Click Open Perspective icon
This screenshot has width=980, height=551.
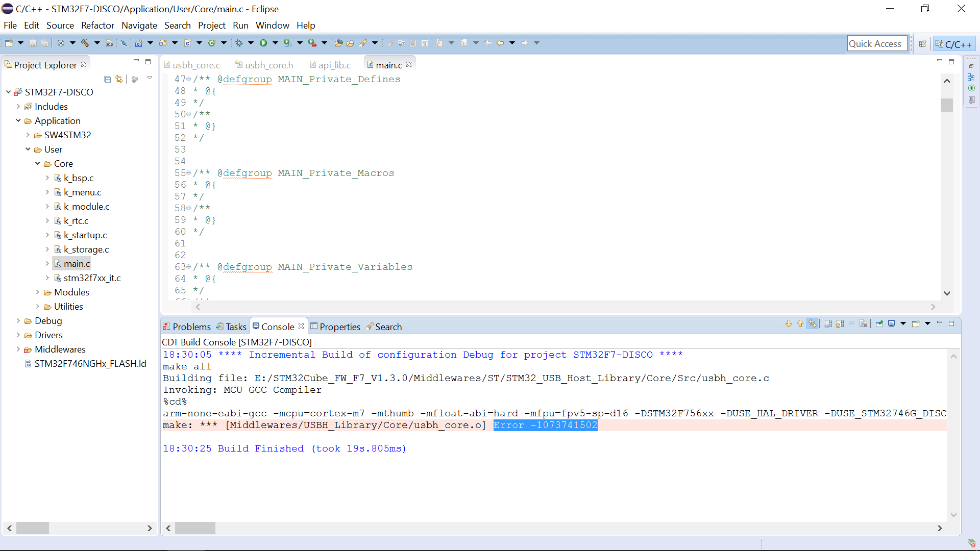(x=922, y=44)
